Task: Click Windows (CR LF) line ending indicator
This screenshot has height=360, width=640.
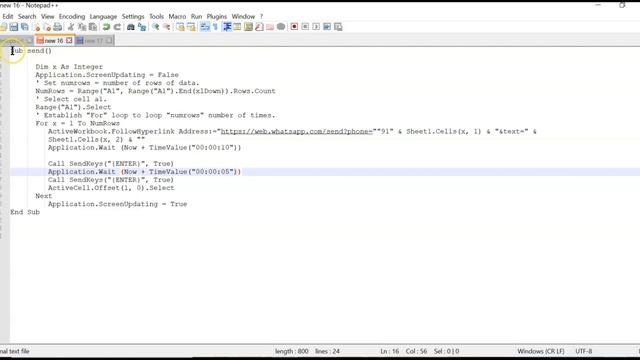Action: 541,351
